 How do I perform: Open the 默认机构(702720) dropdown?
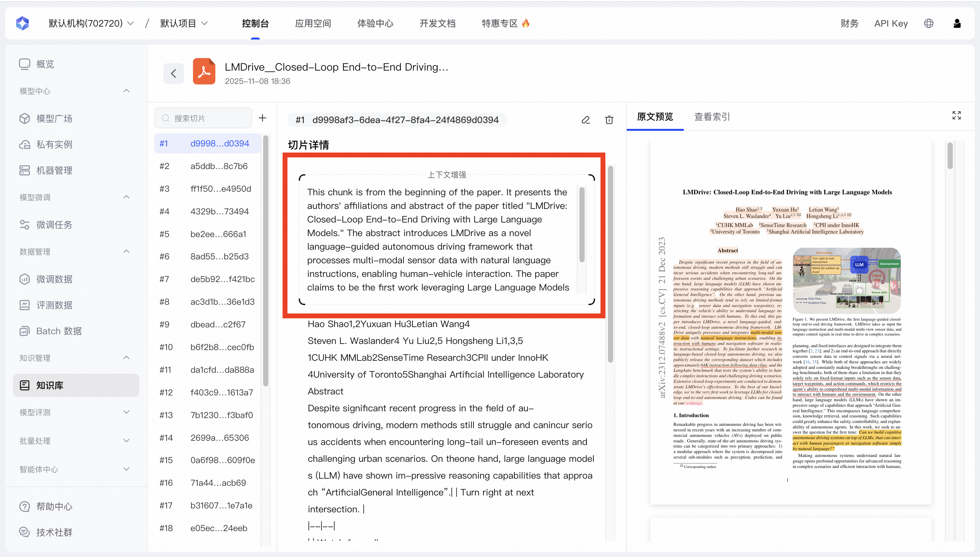point(91,23)
